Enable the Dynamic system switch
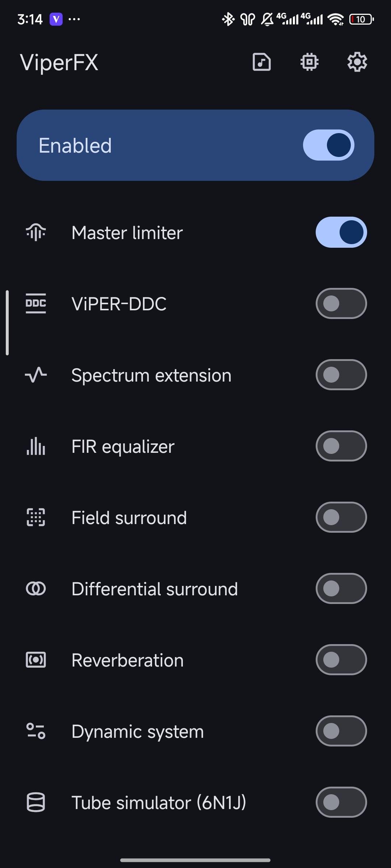391x868 pixels. click(341, 731)
